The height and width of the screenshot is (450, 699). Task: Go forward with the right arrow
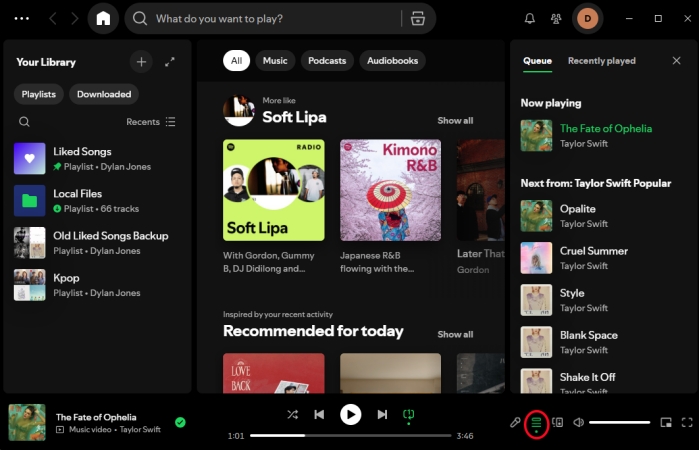pyautogui.click(x=74, y=18)
